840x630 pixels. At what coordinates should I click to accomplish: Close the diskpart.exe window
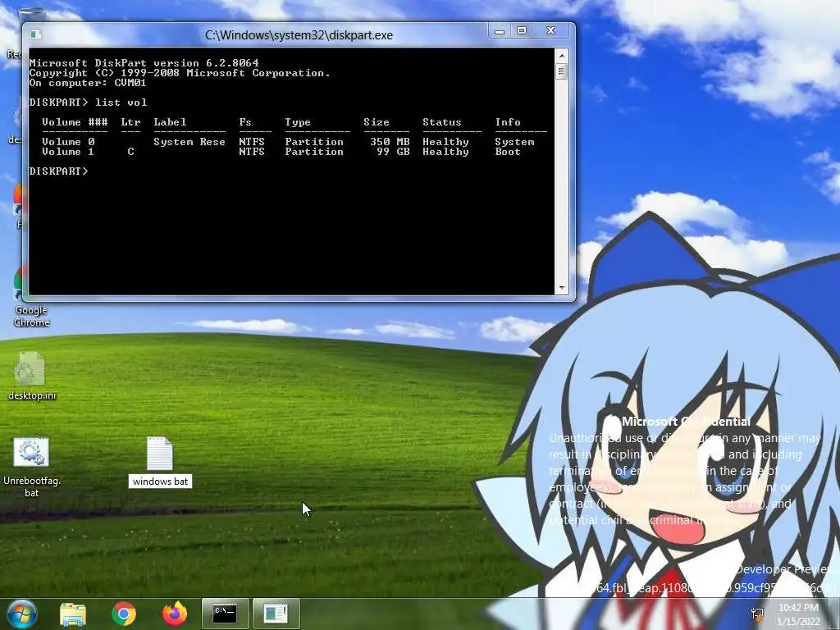point(550,31)
